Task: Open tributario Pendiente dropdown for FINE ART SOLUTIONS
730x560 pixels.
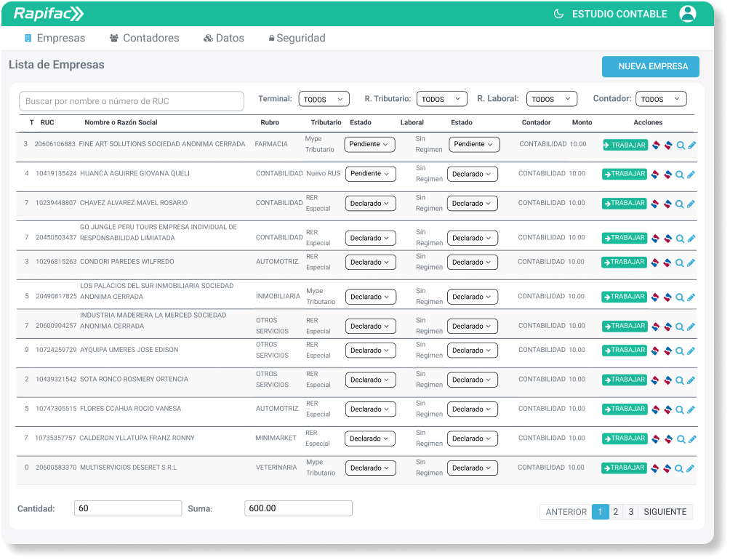Action: point(369,145)
